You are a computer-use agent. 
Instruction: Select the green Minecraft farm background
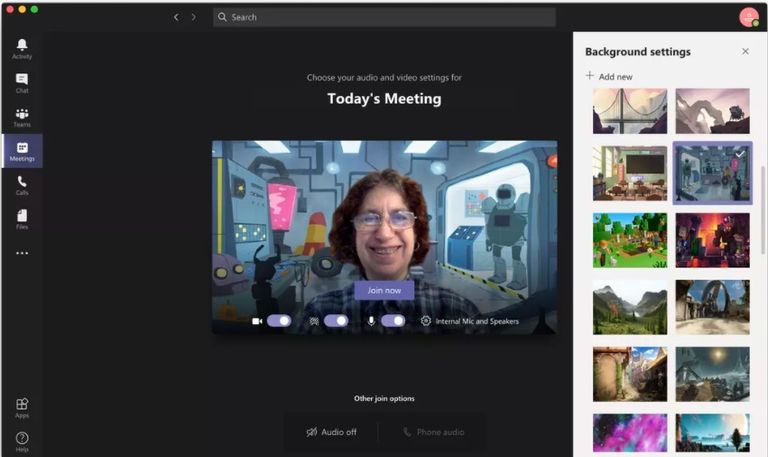tap(630, 240)
